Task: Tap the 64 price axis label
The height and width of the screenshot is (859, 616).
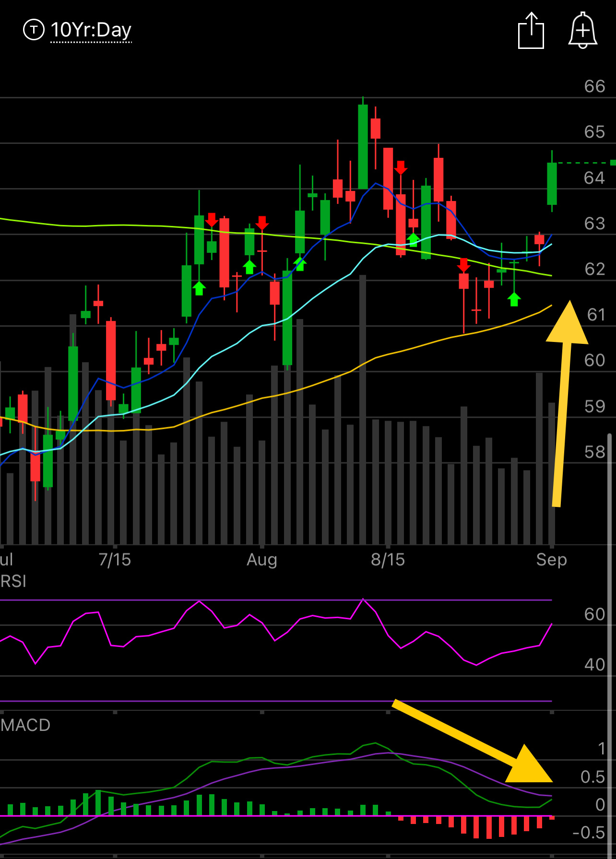Action: (x=594, y=178)
